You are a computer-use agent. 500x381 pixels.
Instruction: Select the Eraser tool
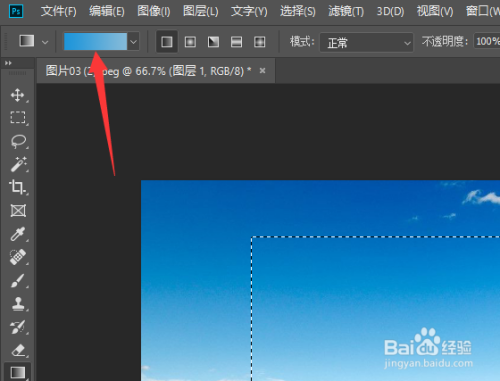tap(18, 351)
